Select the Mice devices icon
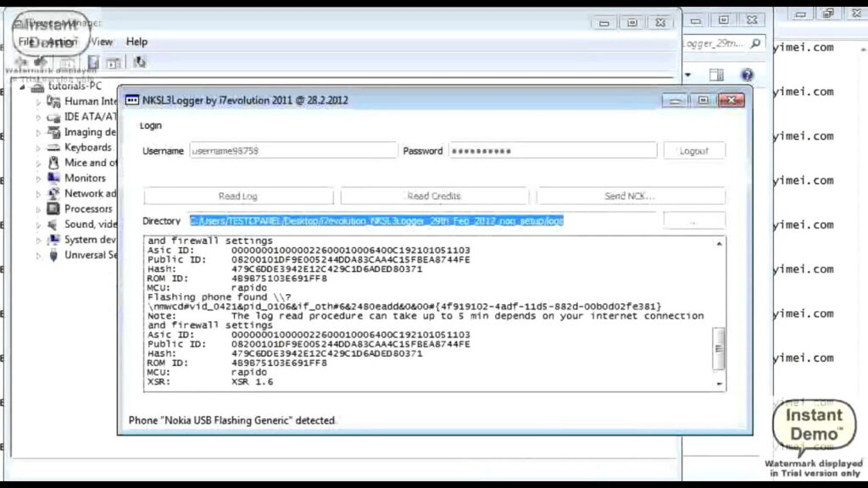868x488 pixels. point(53,162)
